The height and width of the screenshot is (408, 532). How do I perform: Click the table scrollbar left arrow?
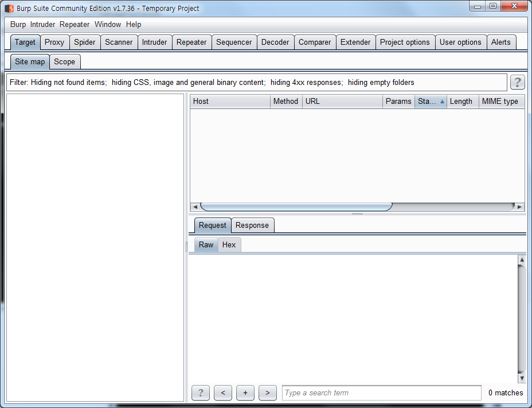coord(195,207)
